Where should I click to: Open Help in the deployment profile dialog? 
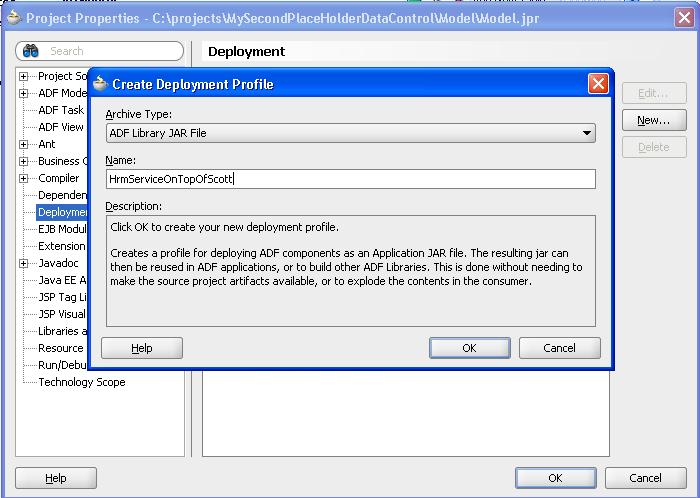[142, 348]
